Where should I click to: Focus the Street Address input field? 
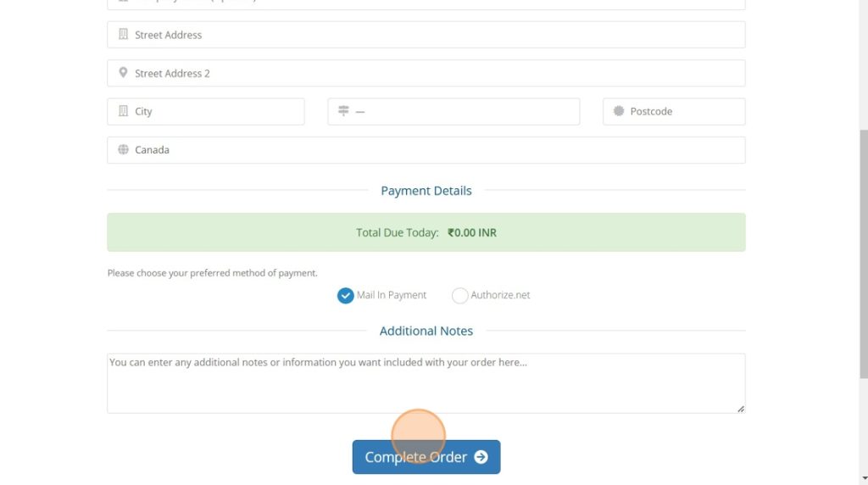426,35
